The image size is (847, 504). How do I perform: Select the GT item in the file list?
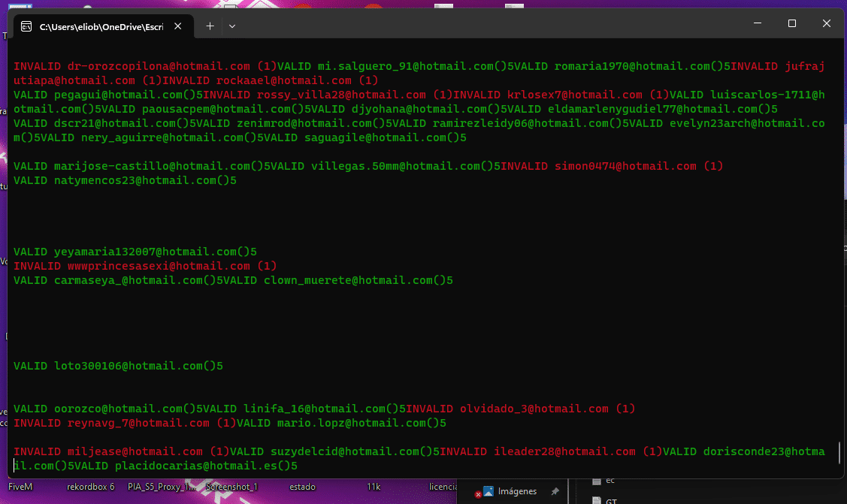point(610,499)
